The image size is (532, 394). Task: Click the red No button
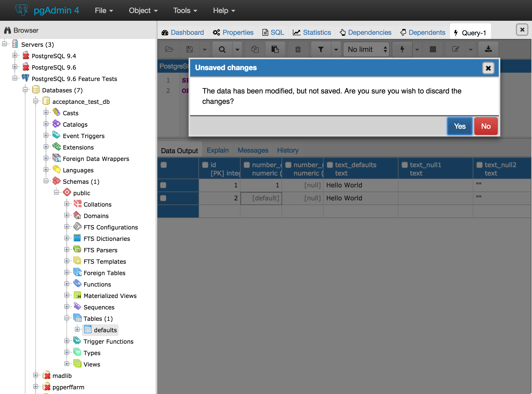coord(486,126)
